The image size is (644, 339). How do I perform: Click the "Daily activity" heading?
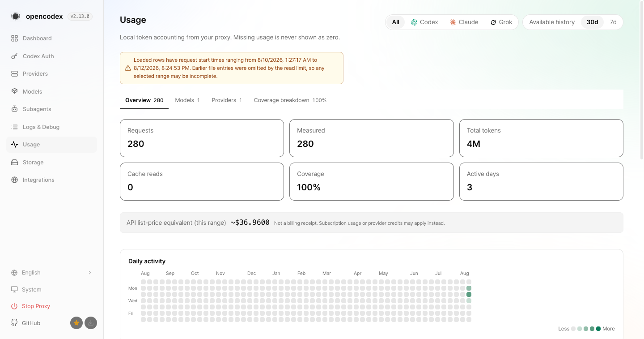pyautogui.click(x=147, y=261)
